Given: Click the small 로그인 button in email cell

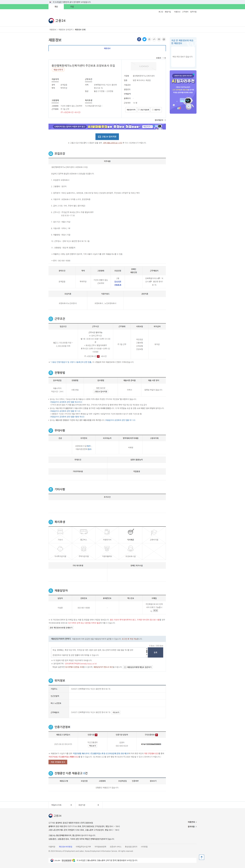Looking at the screenshot, I should pos(155,610).
